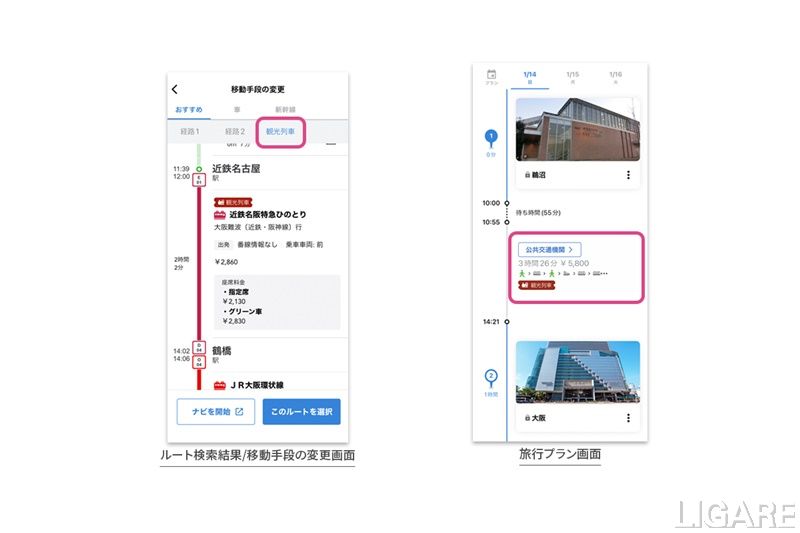Open the calendar plan icon
This screenshot has height=533, width=800.
coord(491,77)
